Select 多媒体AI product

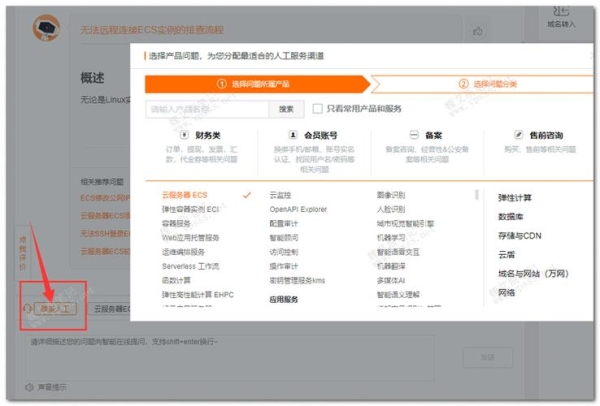391,280
